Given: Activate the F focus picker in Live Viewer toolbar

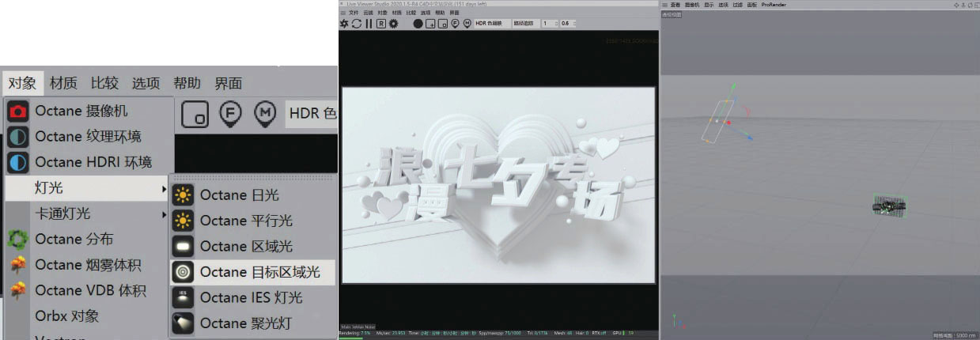Looking at the screenshot, I should (x=455, y=24).
